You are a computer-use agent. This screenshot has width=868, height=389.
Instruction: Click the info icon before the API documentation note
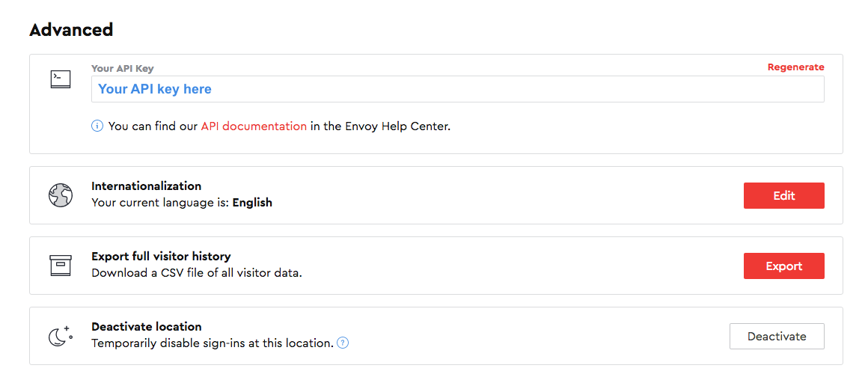click(97, 126)
